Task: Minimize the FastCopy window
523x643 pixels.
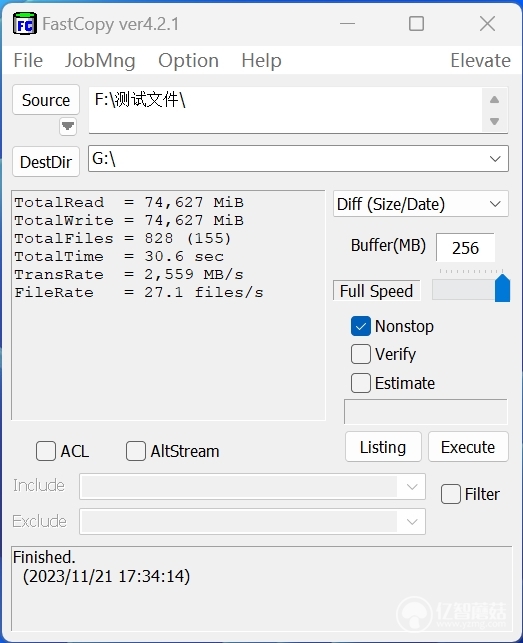Action: point(347,24)
